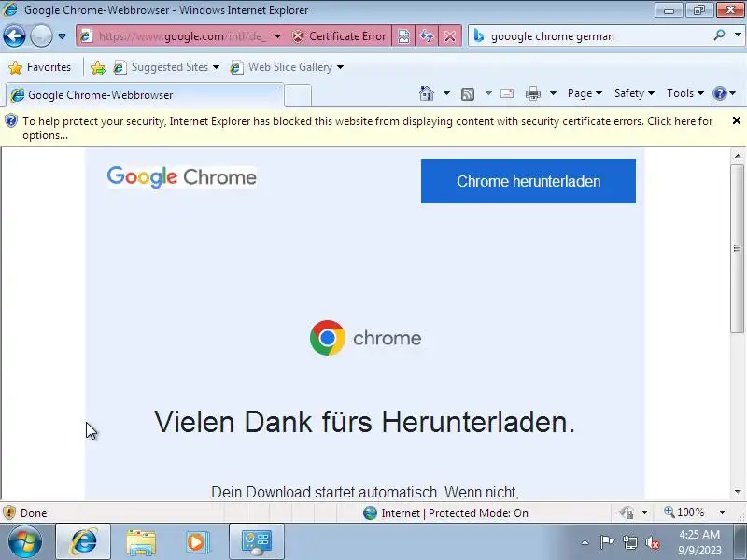747x560 pixels.
Task: Open the Web Slice Gallery dropdown
Action: click(287, 67)
